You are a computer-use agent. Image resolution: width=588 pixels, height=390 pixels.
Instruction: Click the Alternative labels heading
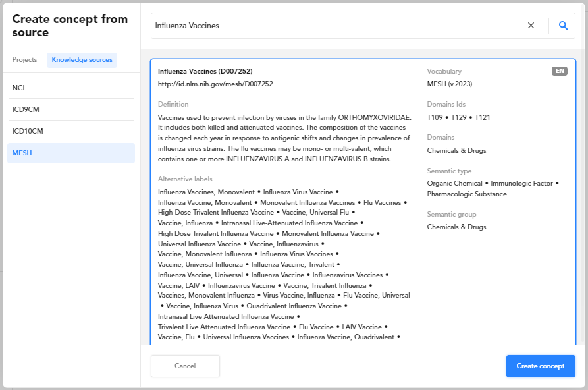click(x=185, y=179)
